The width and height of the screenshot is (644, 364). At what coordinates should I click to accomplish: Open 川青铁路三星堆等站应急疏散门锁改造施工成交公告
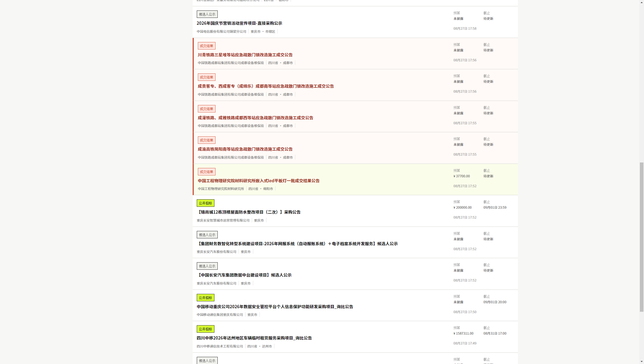click(x=245, y=55)
